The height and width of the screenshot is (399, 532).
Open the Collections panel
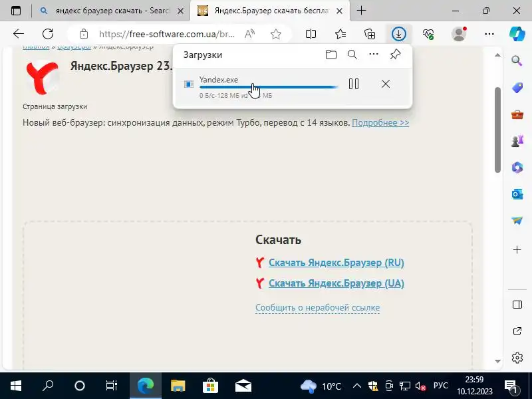(x=370, y=34)
